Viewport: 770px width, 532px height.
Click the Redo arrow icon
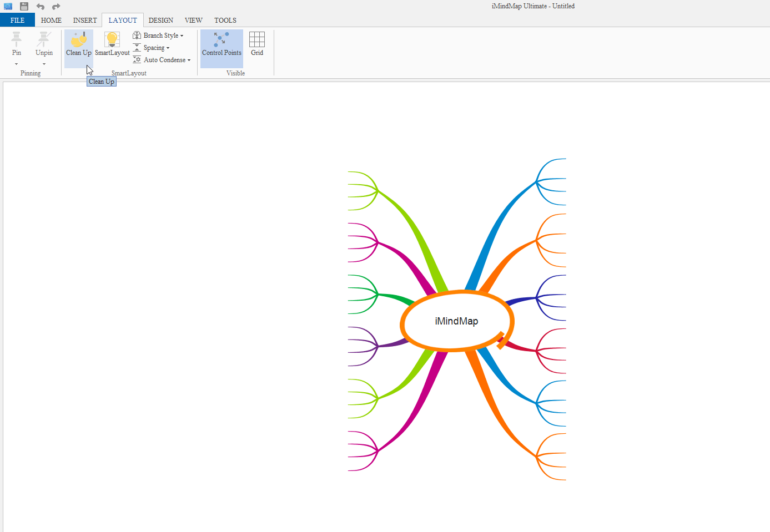tap(56, 7)
